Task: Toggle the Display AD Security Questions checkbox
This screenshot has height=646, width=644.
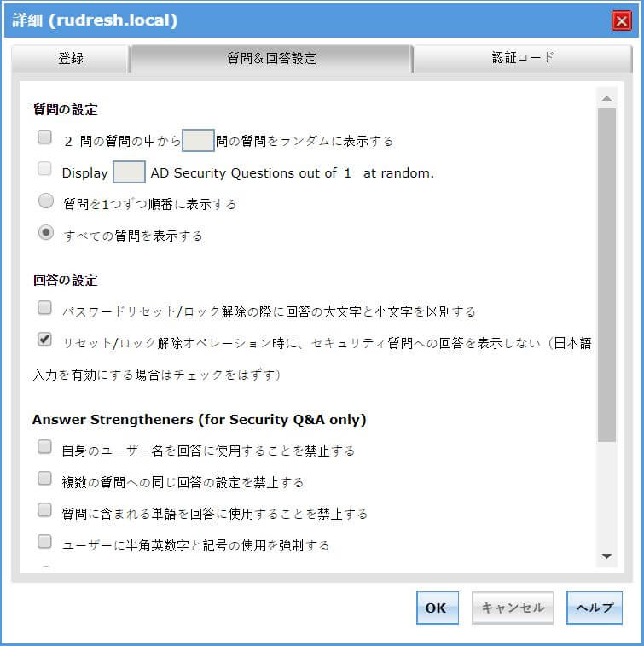Action: click(x=45, y=169)
